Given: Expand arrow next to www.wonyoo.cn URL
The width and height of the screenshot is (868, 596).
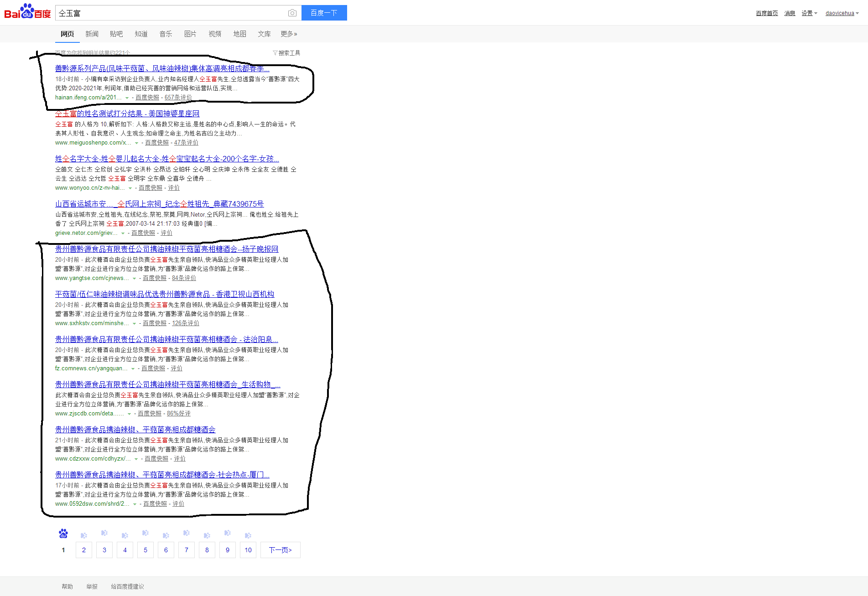Looking at the screenshot, I should pyautogui.click(x=130, y=188).
